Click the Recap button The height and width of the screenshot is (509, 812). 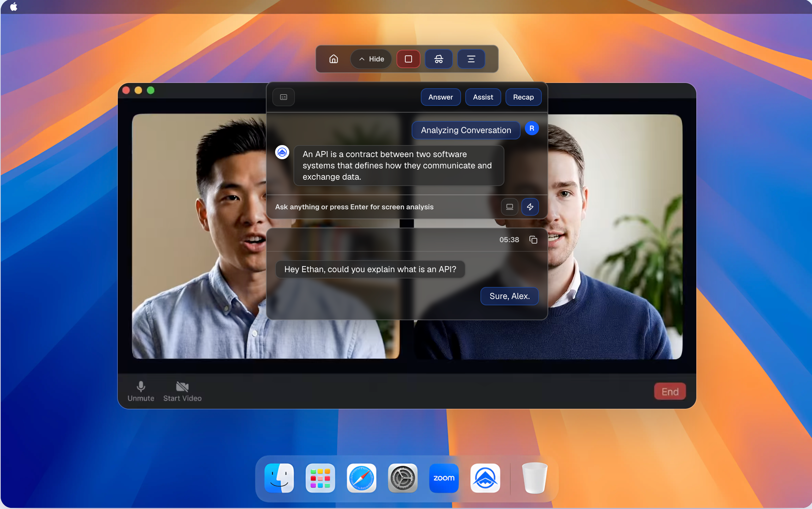[x=523, y=97]
